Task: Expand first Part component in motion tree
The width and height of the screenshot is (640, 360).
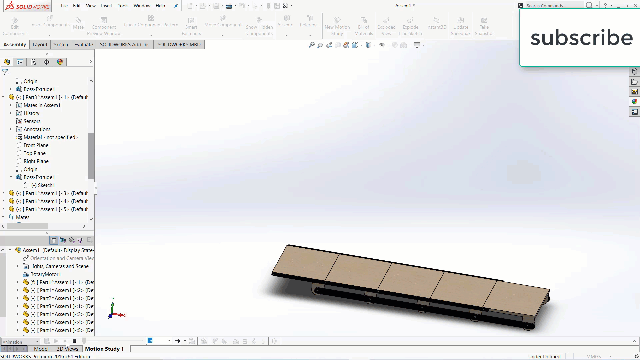Action: click(x=18, y=282)
